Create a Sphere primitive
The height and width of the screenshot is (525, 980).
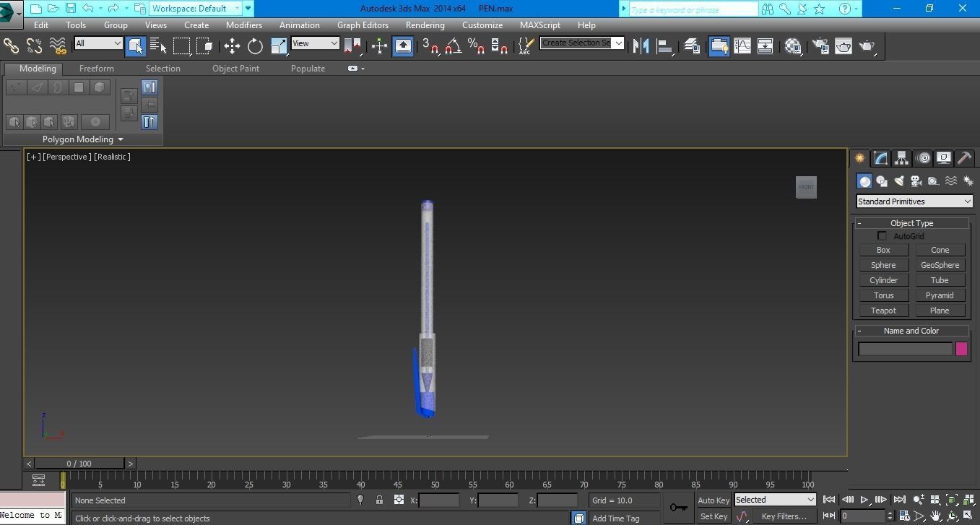(883, 265)
